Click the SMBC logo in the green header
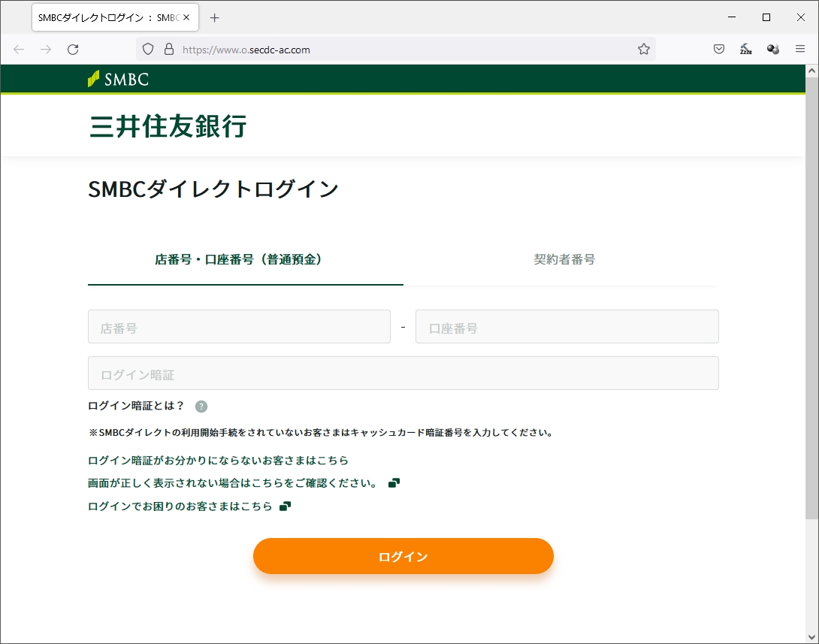 click(119, 79)
